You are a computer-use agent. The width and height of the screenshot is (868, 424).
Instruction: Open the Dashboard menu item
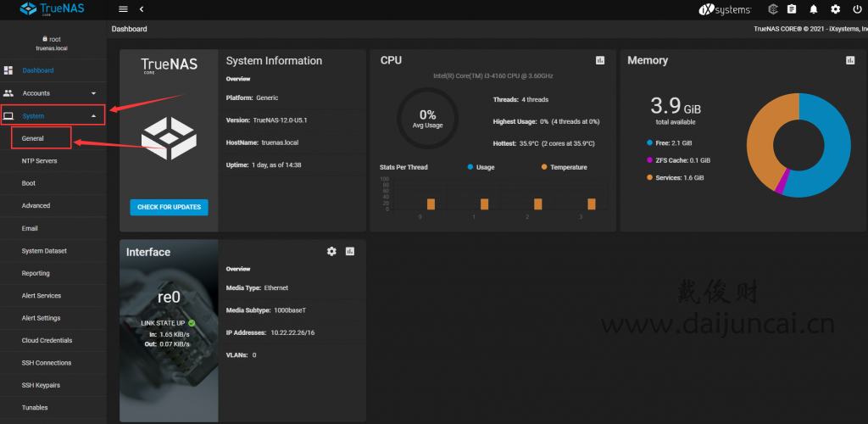tap(53, 70)
